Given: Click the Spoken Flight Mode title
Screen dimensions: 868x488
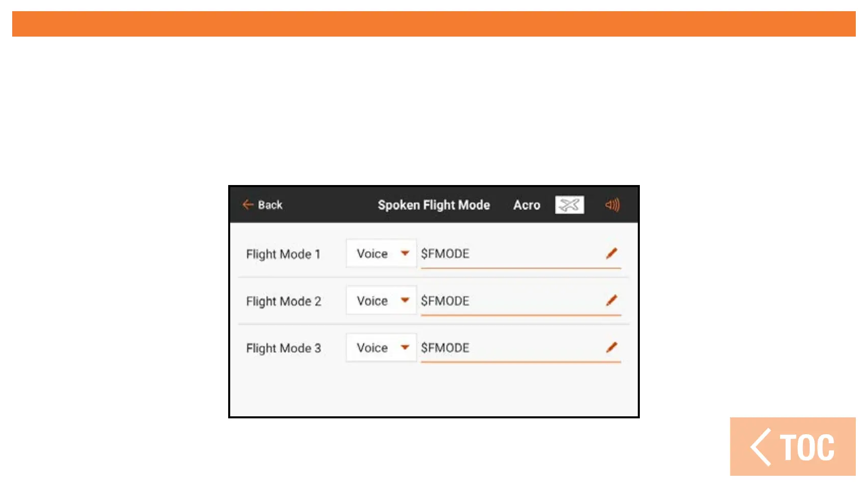Looking at the screenshot, I should coord(433,205).
